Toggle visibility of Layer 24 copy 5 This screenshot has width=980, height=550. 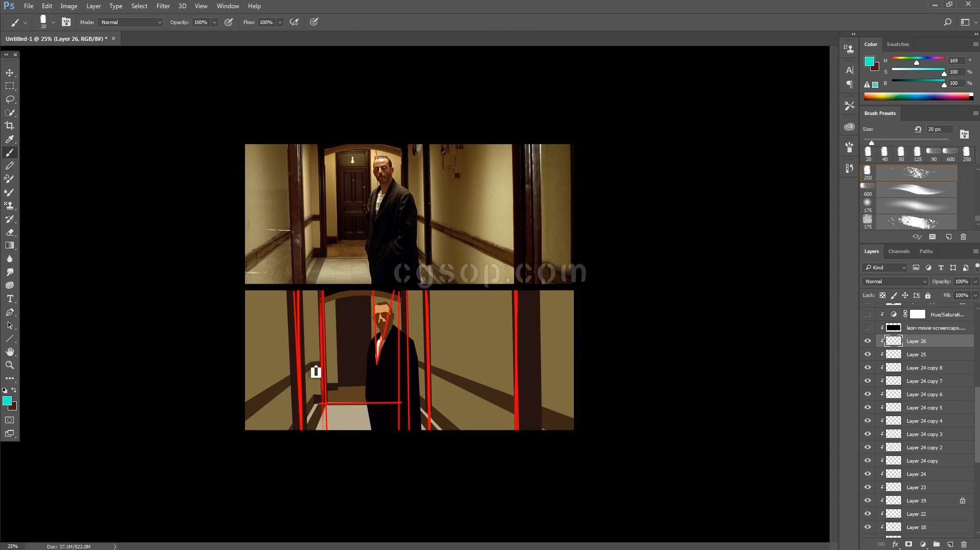867,407
